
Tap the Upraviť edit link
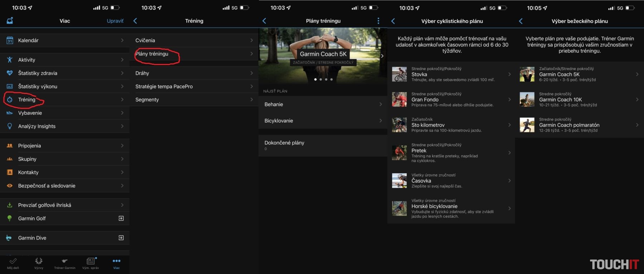pyautogui.click(x=115, y=21)
